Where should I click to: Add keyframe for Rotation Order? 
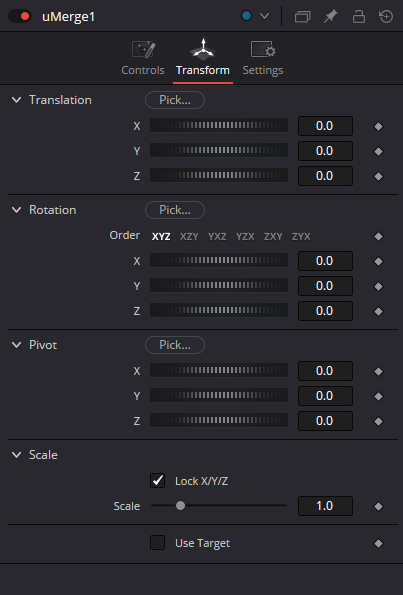tap(378, 236)
